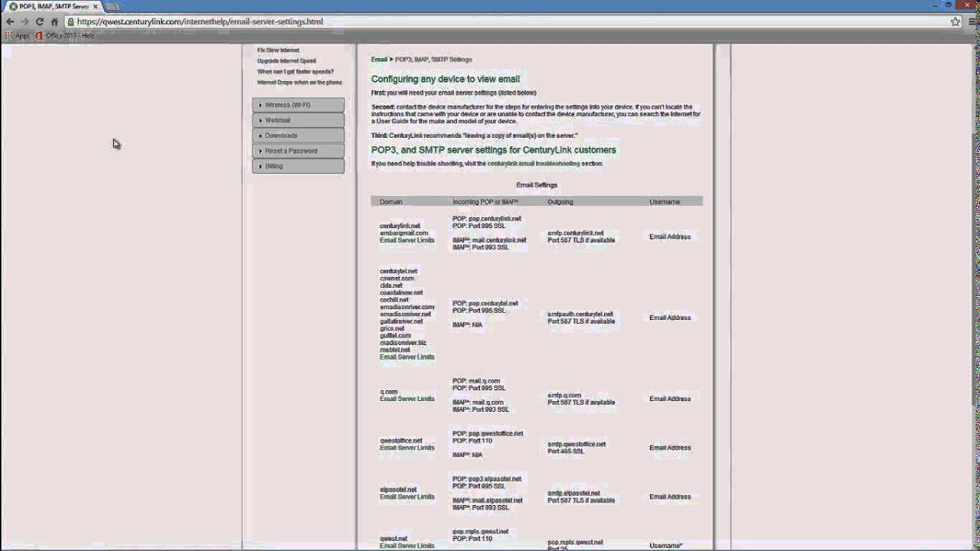Screen dimensions: 980x551
Task: Click the 'q.com' domain text
Action: point(389,392)
